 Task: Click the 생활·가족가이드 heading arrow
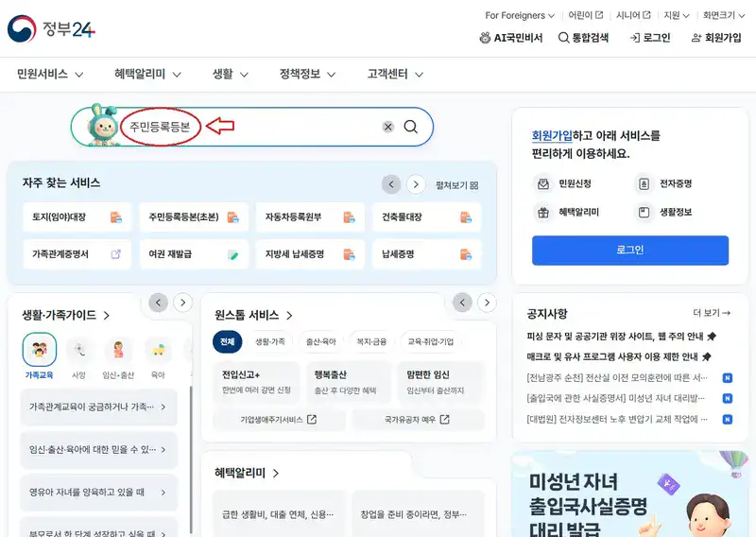click(107, 316)
